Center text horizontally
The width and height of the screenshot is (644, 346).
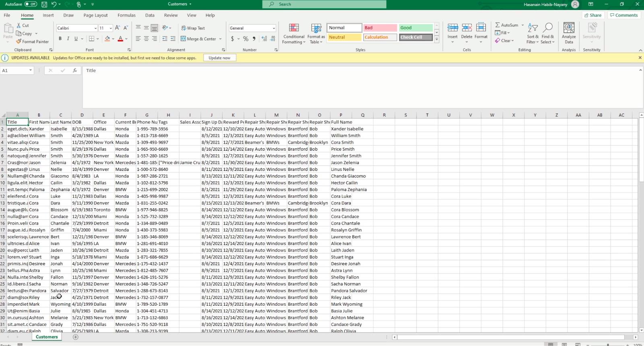click(x=146, y=39)
